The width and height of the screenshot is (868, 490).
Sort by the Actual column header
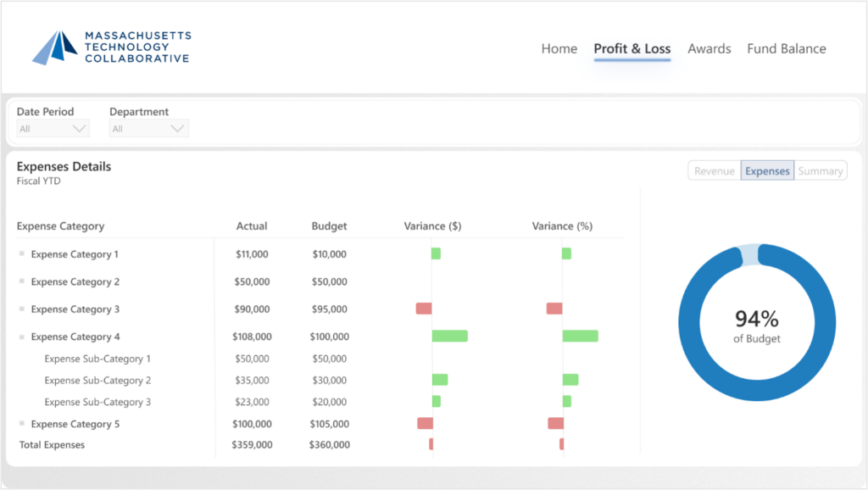252,226
